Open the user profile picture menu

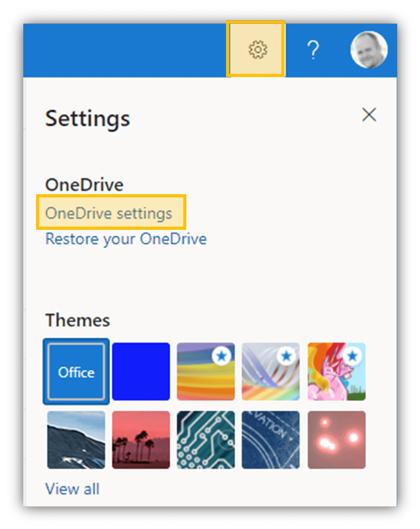369,50
